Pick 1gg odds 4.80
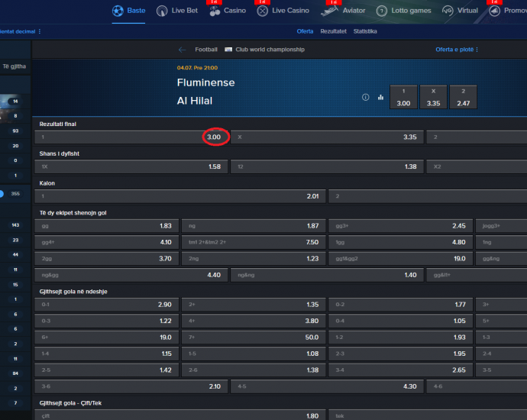Viewport: 527px width, 420px height. (x=401, y=242)
